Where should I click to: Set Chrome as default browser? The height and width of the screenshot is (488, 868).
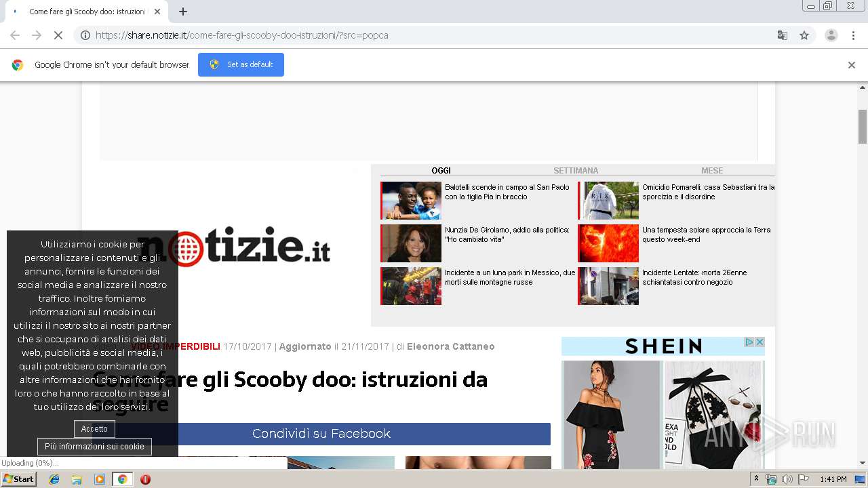click(x=241, y=64)
